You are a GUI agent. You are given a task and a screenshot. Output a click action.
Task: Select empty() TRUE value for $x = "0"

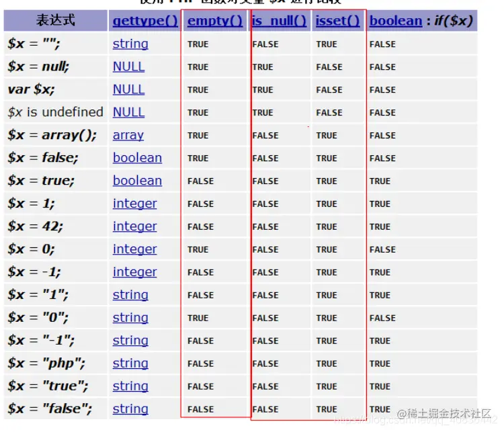coord(198,318)
